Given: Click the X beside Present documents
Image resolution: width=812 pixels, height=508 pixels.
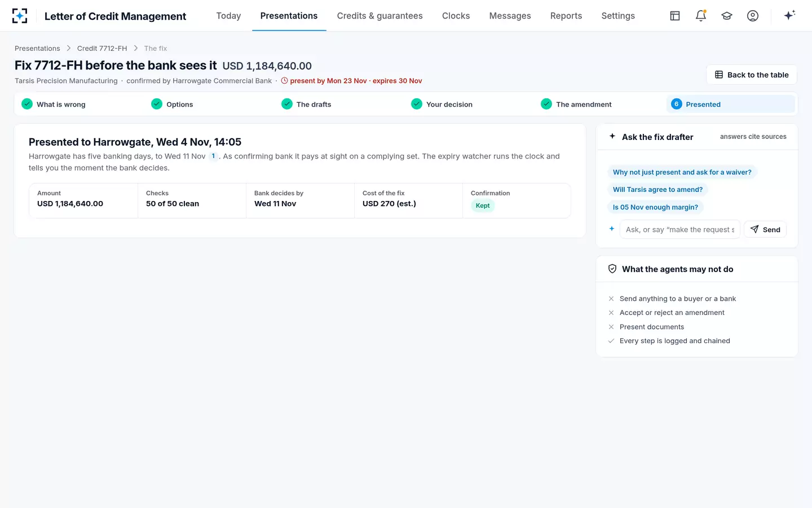Looking at the screenshot, I should pos(611,327).
